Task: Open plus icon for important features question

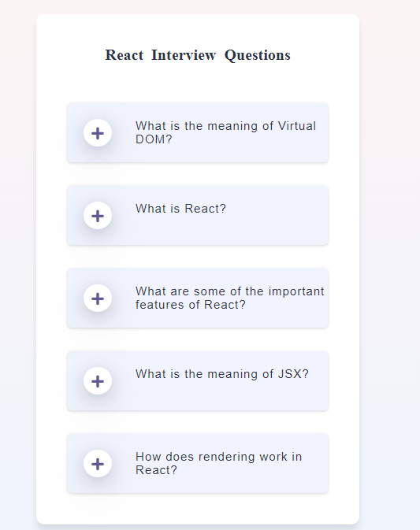Action: click(98, 298)
